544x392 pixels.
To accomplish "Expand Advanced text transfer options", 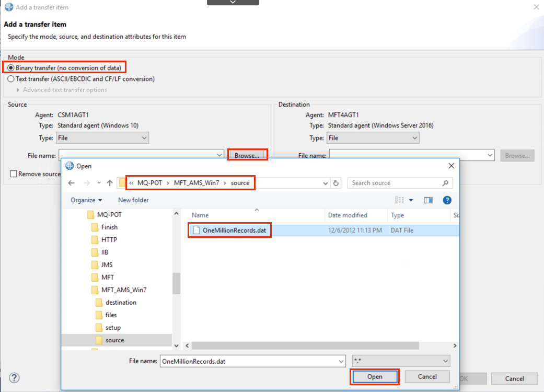I will [18, 90].
